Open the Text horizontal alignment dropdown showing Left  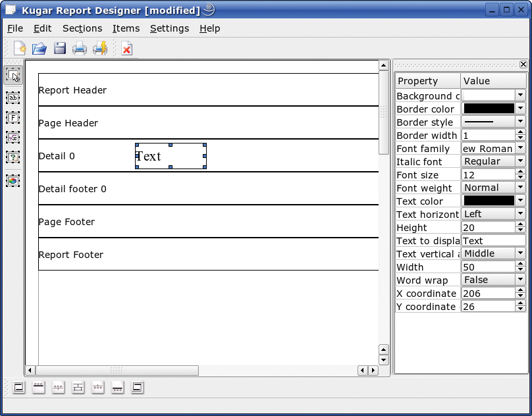click(494, 214)
